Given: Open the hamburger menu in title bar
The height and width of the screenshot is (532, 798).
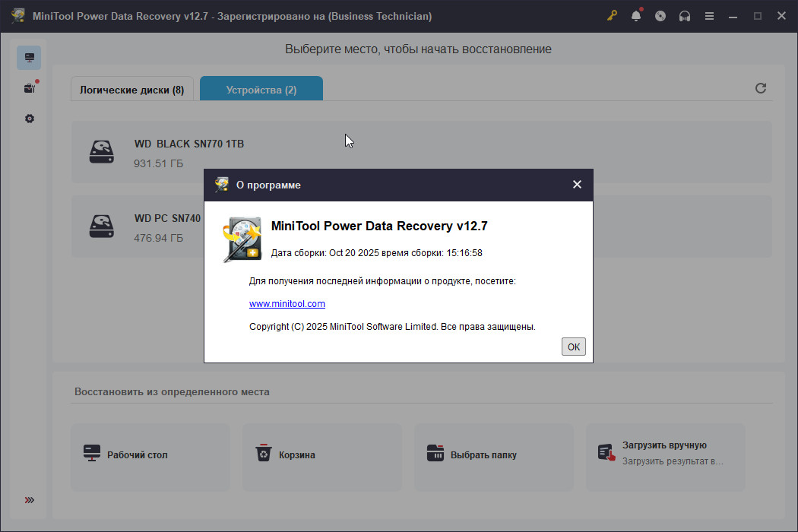Looking at the screenshot, I should pyautogui.click(x=709, y=16).
